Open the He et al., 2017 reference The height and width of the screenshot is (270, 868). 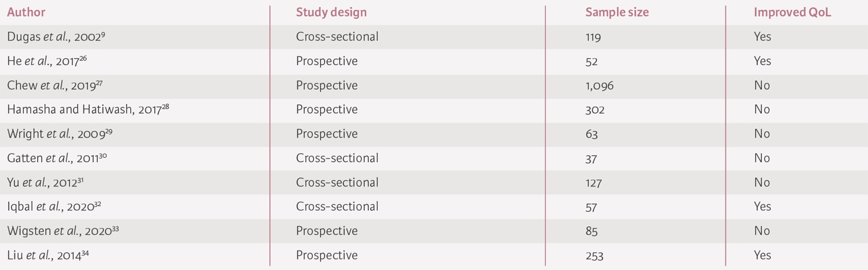coord(47,62)
